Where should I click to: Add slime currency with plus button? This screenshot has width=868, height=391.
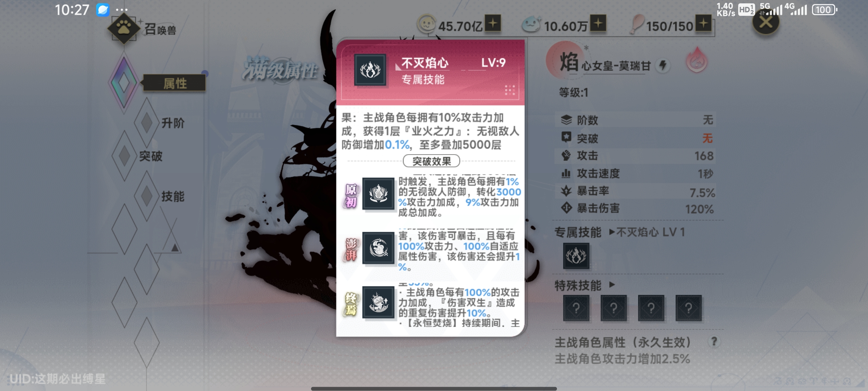[x=598, y=24]
